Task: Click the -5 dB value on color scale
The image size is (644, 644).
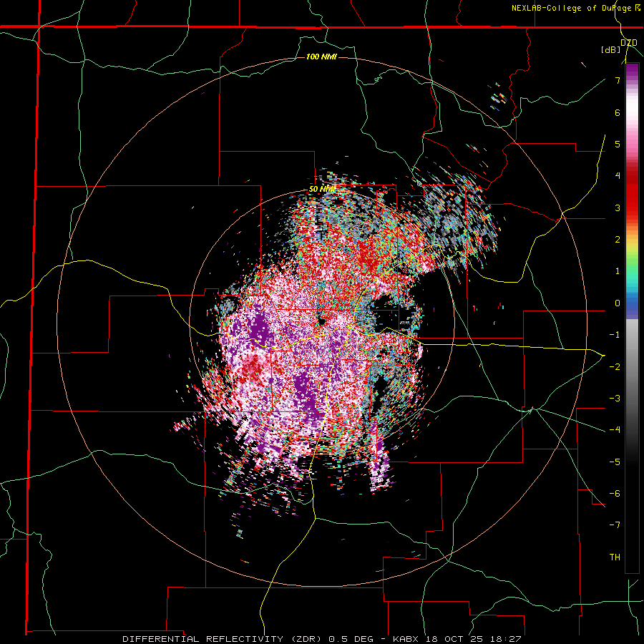Action: pyautogui.click(x=615, y=462)
